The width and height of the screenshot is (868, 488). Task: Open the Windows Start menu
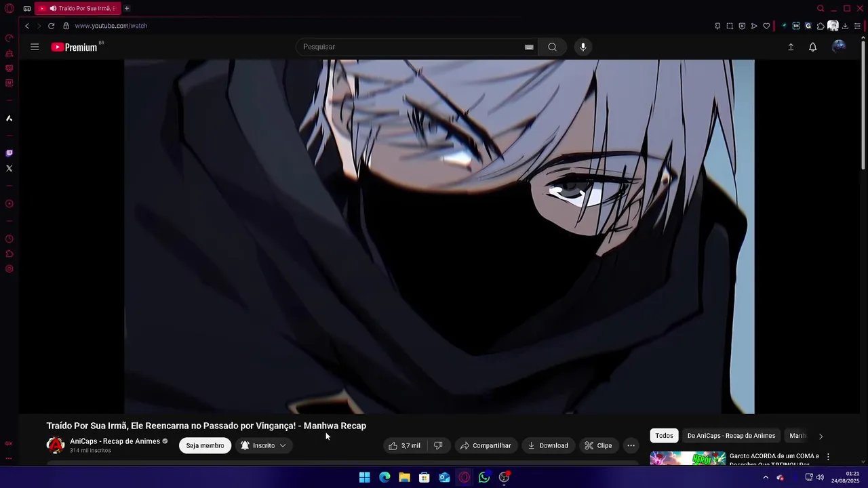(x=364, y=477)
